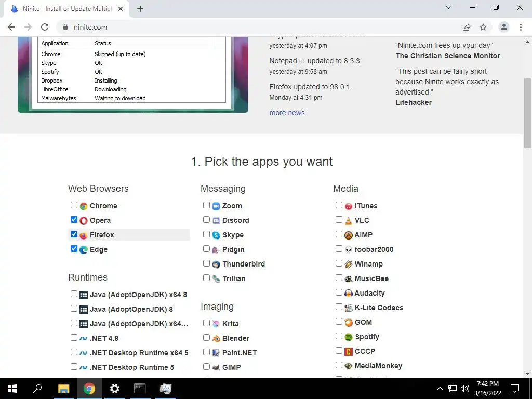Image resolution: width=532 pixels, height=399 pixels.
Task: Click the Chrome app icon in Web Browsers
Action: [x=84, y=206]
